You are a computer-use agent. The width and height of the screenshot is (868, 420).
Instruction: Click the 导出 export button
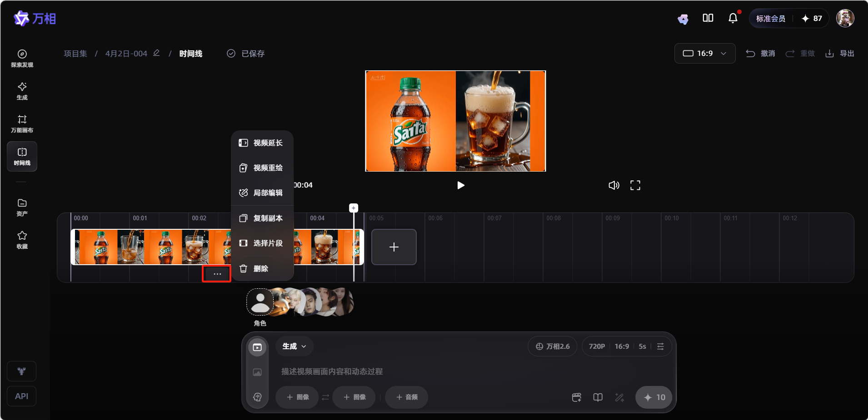(840, 54)
